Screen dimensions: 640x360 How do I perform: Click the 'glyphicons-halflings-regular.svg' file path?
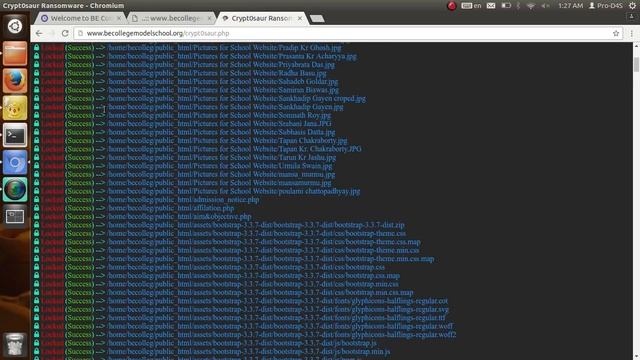(x=278, y=309)
